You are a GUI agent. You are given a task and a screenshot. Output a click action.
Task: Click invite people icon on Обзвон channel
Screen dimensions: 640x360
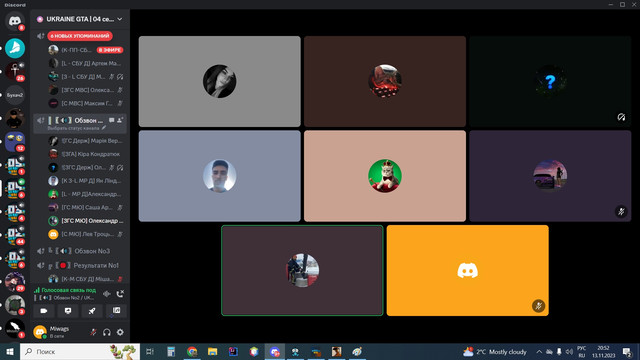(x=120, y=120)
